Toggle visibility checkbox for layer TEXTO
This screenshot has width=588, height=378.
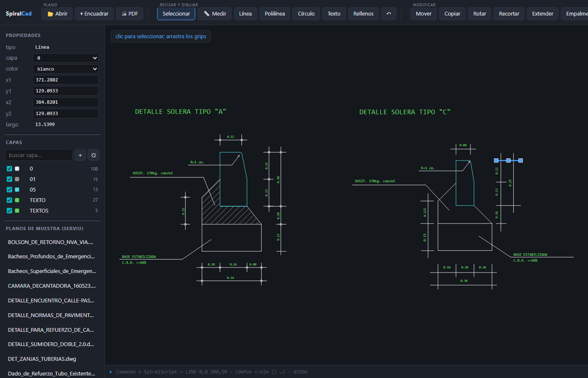pos(9,200)
